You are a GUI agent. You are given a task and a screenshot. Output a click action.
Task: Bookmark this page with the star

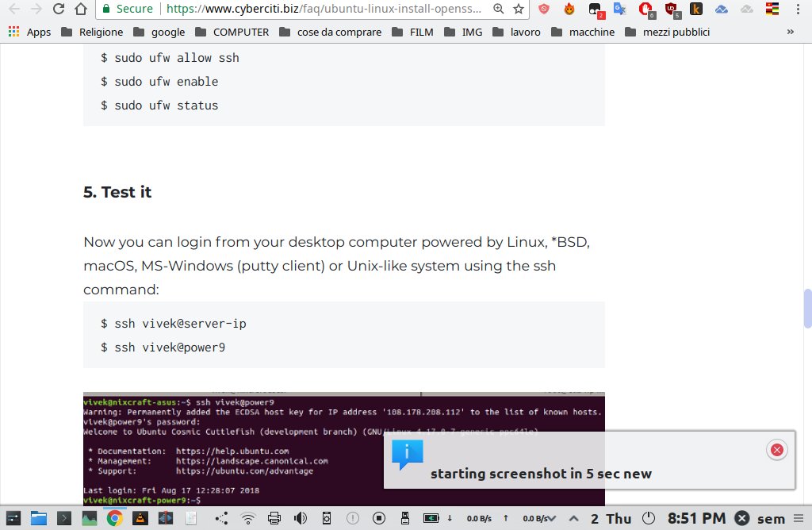(519, 9)
